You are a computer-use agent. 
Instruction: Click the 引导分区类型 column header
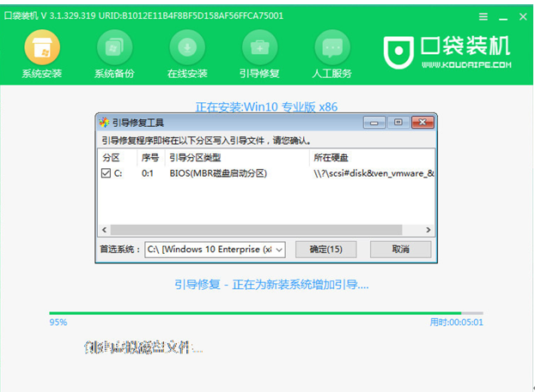pyautogui.click(x=195, y=158)
